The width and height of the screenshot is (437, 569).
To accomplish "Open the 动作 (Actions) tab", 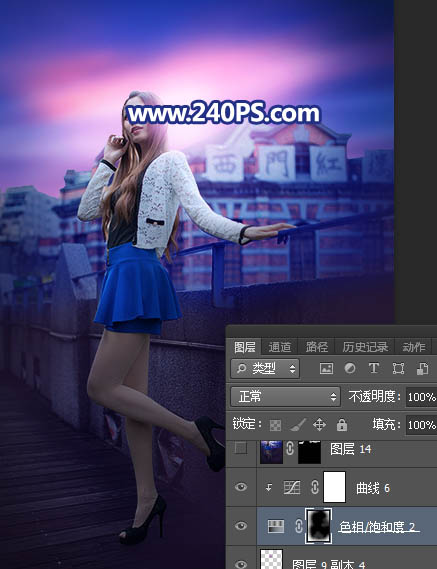I will tap(413, 347).
